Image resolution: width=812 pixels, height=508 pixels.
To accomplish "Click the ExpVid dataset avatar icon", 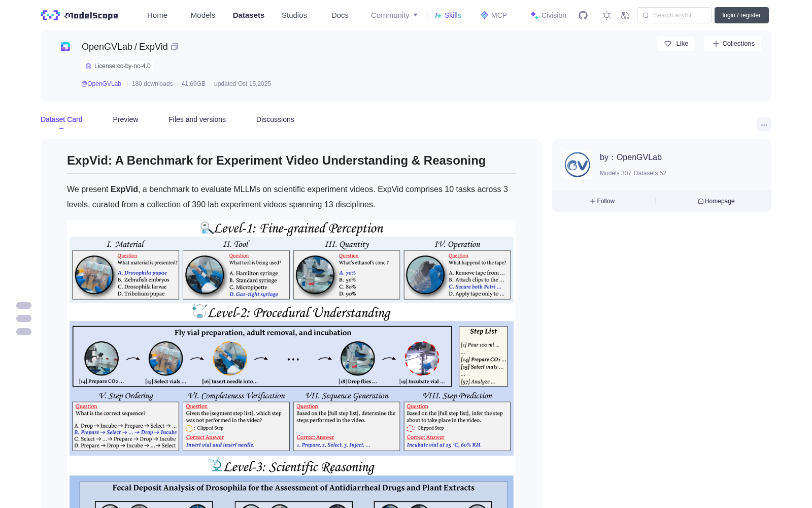I will tap(65, 47).
